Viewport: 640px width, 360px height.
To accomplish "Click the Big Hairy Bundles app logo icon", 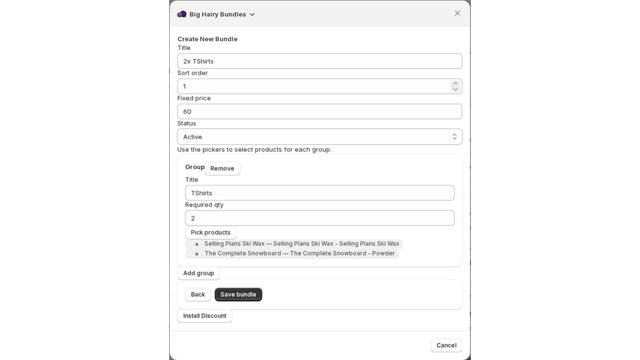I will click(x=182, y=14).
